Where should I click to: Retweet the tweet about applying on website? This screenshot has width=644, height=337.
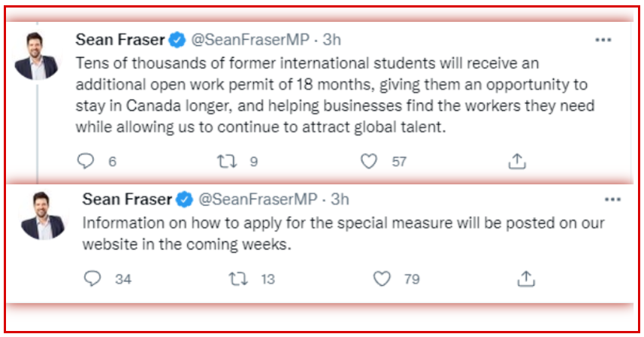coord(237,279)
